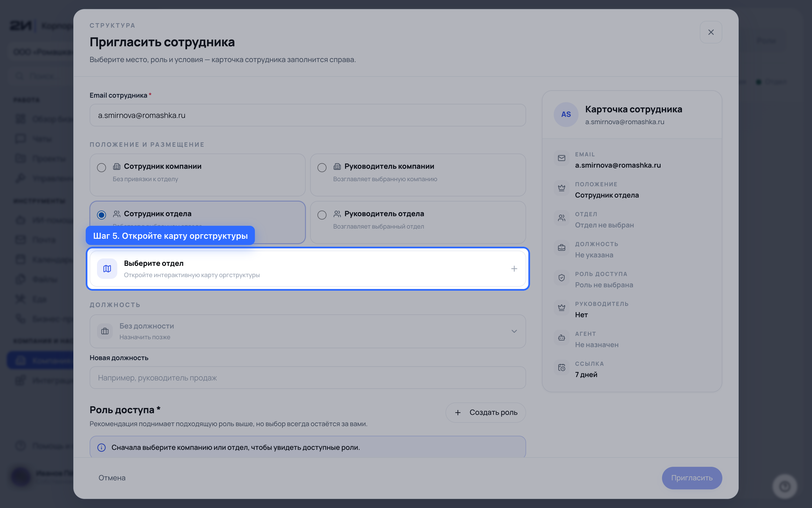Click the 7 дней link value
The width and height of the screenshot is (812, 508).
pyautogui.click(x=586, y=375)
